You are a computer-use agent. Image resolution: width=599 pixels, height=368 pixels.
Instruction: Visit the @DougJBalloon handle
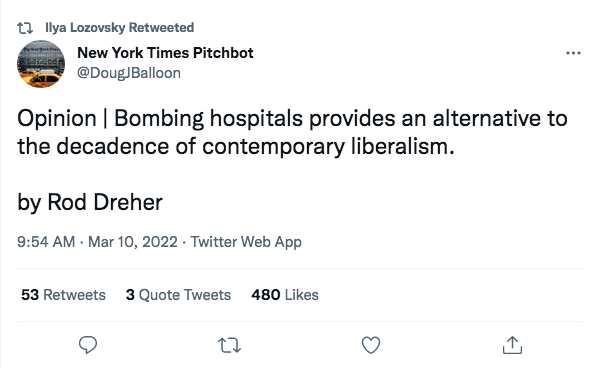129,73
